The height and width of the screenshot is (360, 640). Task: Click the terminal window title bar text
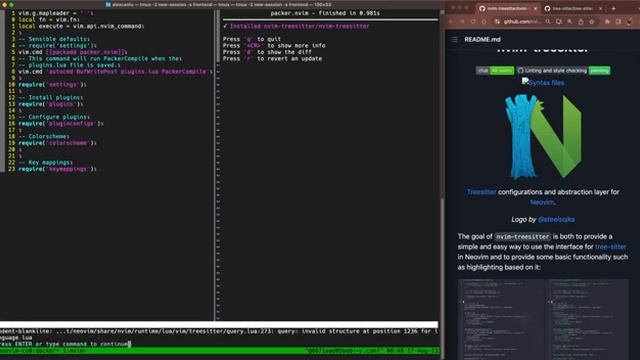(x=222, y=4)
